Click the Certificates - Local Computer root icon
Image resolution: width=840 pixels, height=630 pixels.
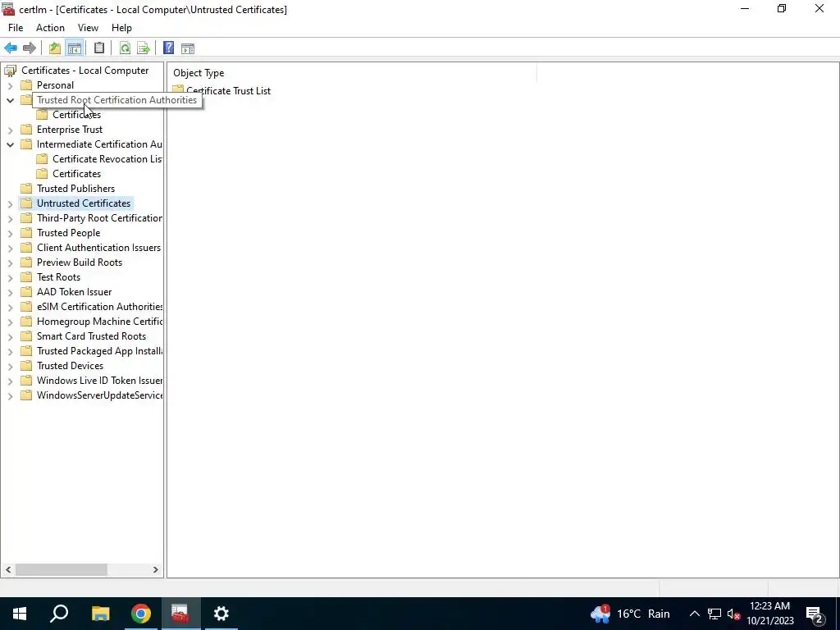(x=10, y=71)
